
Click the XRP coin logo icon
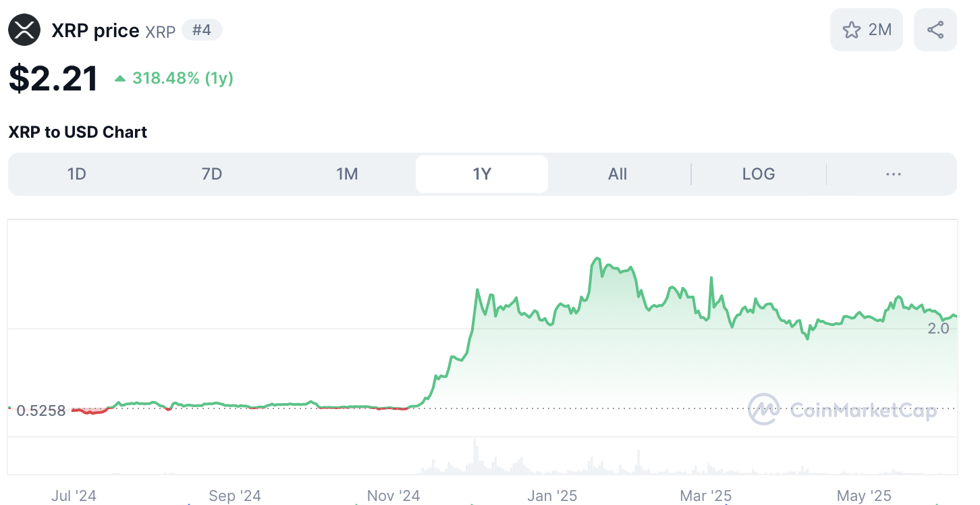pos(24,30)
